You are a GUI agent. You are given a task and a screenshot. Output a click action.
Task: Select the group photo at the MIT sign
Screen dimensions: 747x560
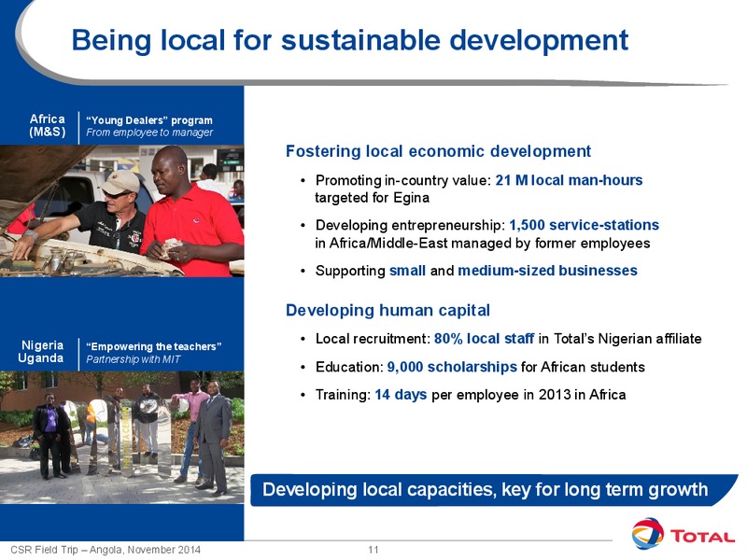pos(122,437)
